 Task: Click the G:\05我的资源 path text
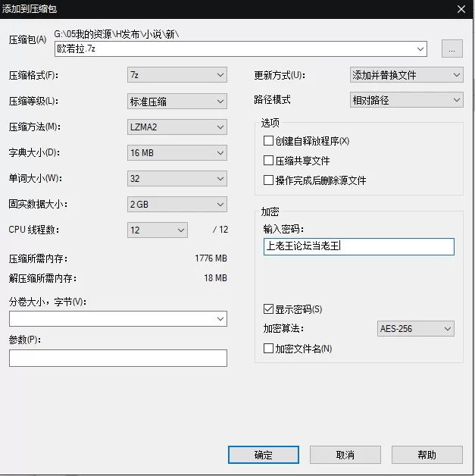coord(117,34)
